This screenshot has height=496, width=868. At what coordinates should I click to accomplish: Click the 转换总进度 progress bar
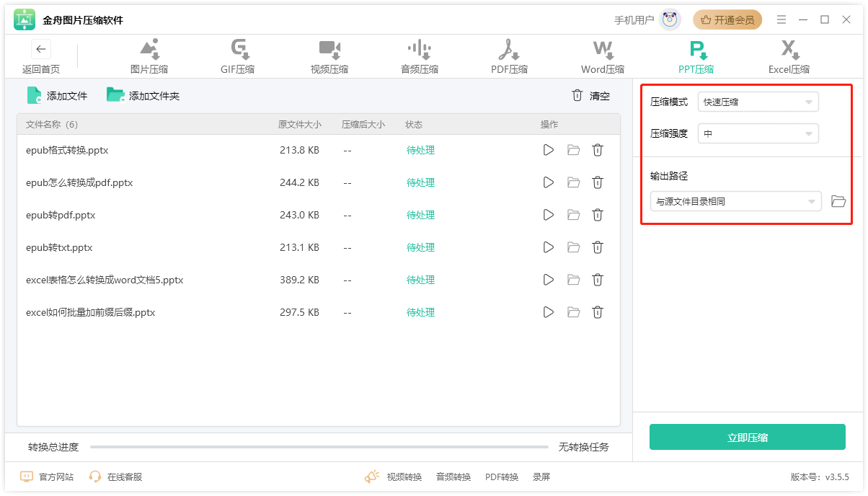(319, 447)
